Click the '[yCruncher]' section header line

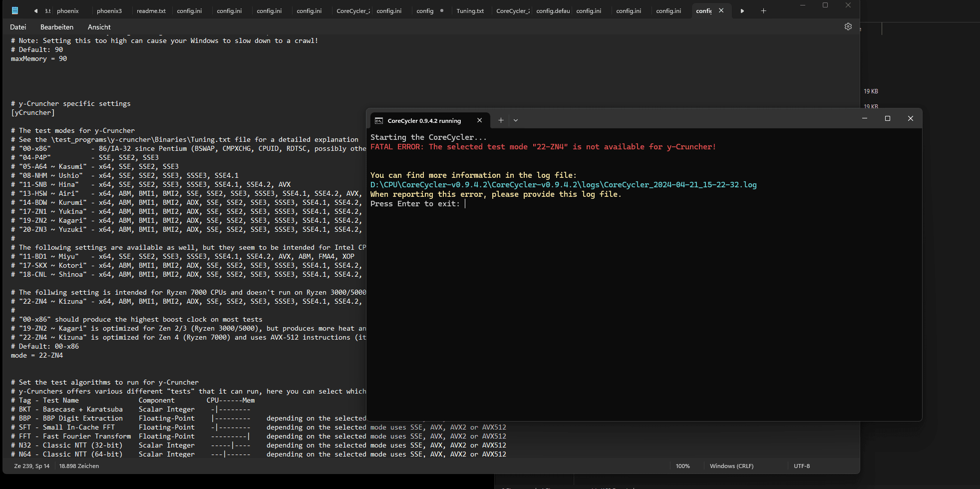[x=33, y=113]
